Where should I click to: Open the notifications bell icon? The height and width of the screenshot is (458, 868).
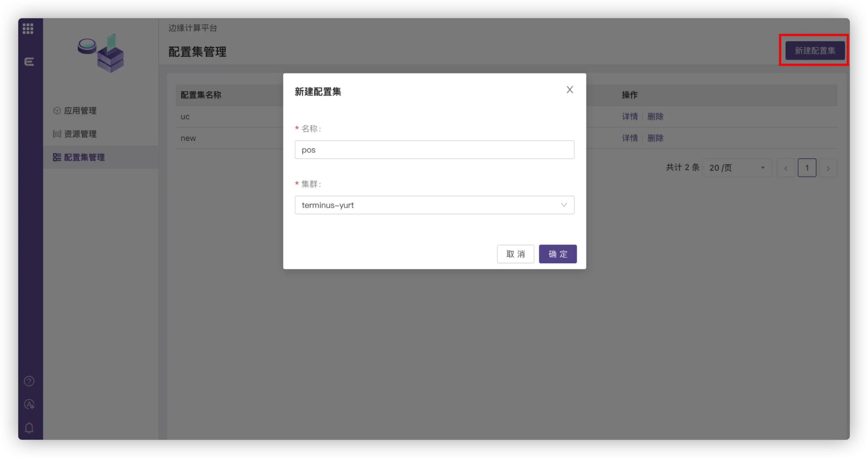[x=29, y=428]
